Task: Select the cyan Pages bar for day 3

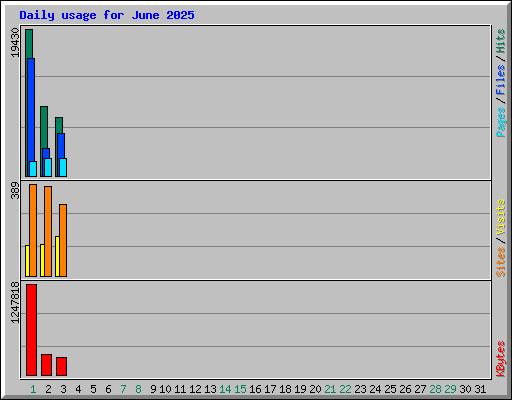Action: [x=63, y=167]
